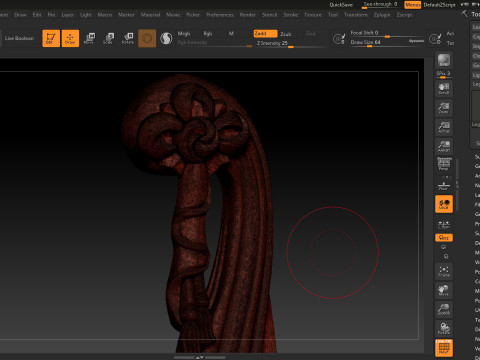Click the AAHalf size icon
The height and width of the screenshot is (360, 480).
pos(444,146)
